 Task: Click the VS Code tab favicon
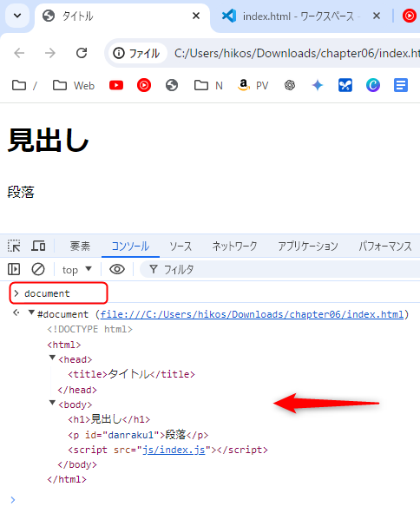[x=229, y=16]
